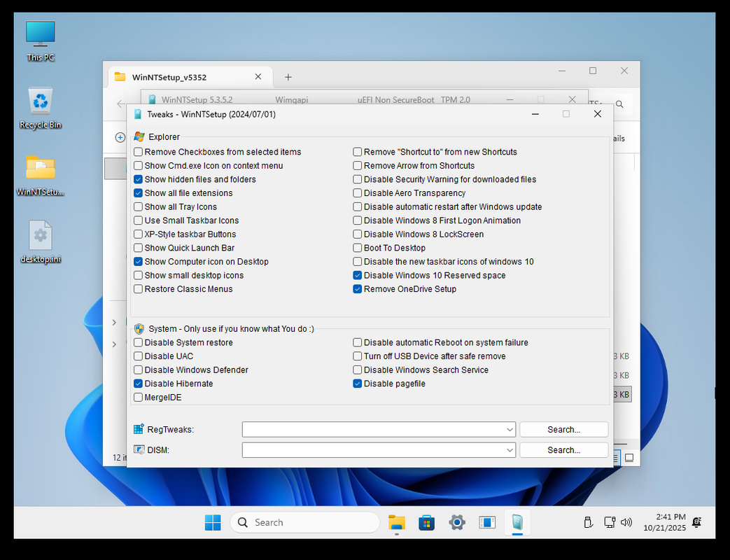Check Disable Windows 8 LockScreen
This screenshot has width=730, height=560.
pyautogui.click(x=358, y=234)
